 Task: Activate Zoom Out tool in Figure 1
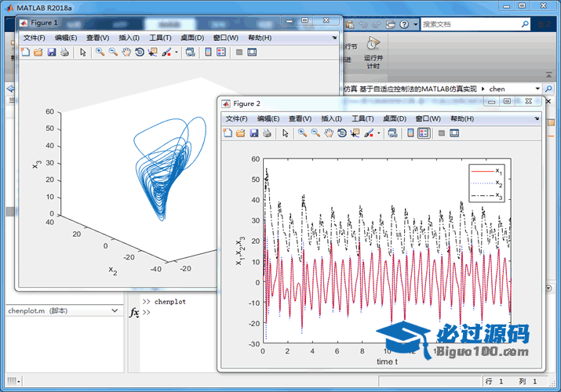coord(113,53)
